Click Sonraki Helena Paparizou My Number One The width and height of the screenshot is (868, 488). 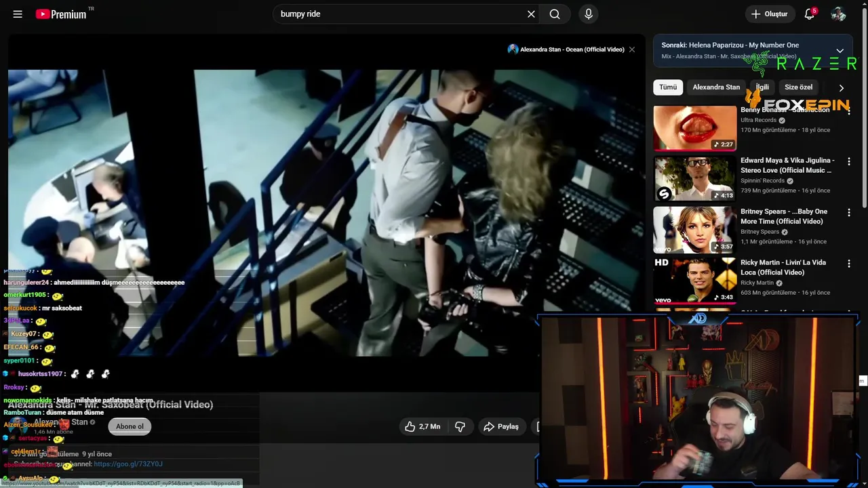click(x=730, y=45)
